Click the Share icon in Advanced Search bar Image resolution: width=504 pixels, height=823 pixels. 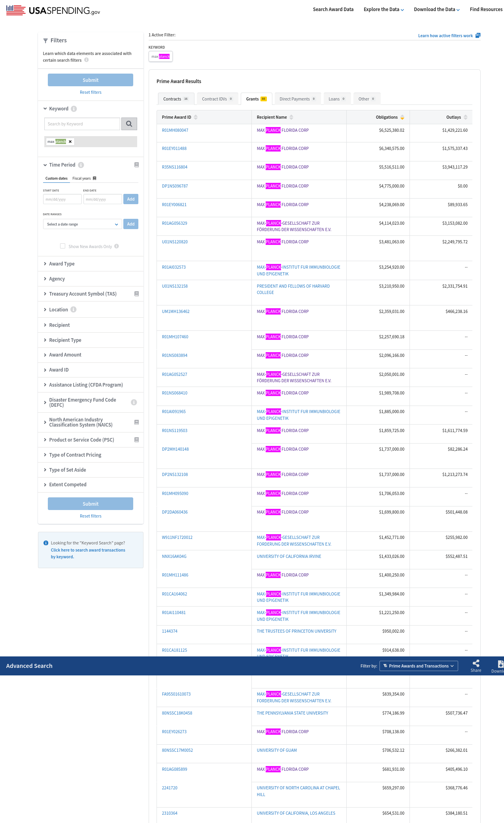point(476,664)
